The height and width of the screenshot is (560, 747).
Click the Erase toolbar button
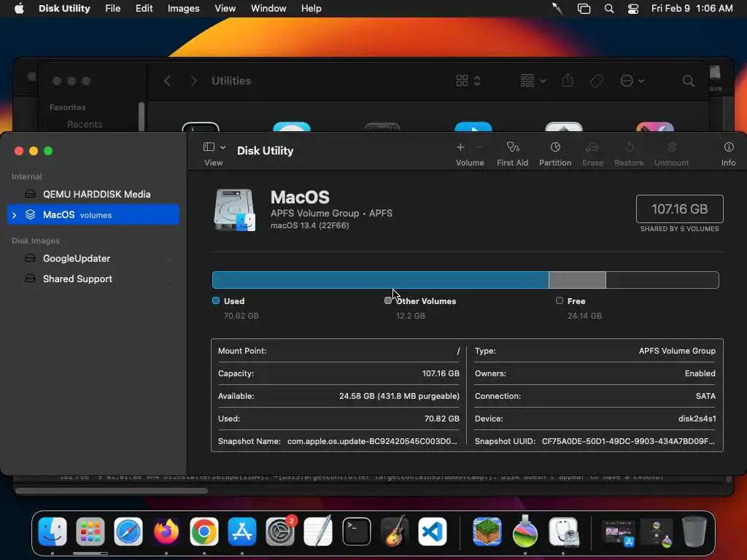592,154
